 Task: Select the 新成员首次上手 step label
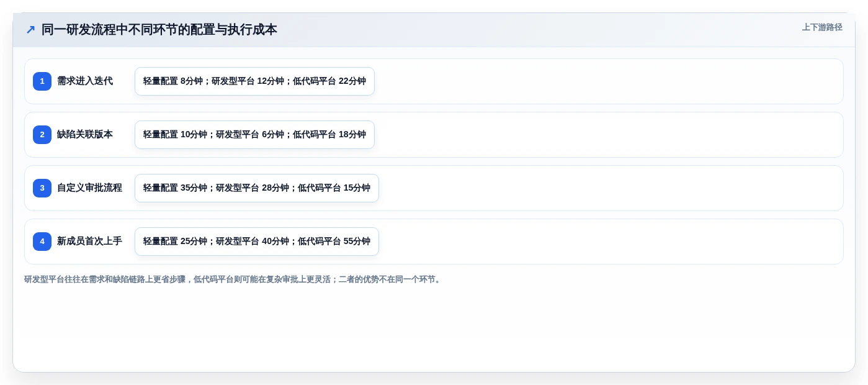click(x=89, y=242)
